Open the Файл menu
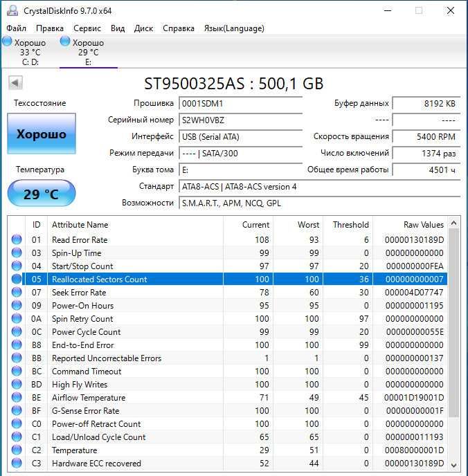Viewport: 468px width, 476px height. pyautogui.click(x=16, y=28)
